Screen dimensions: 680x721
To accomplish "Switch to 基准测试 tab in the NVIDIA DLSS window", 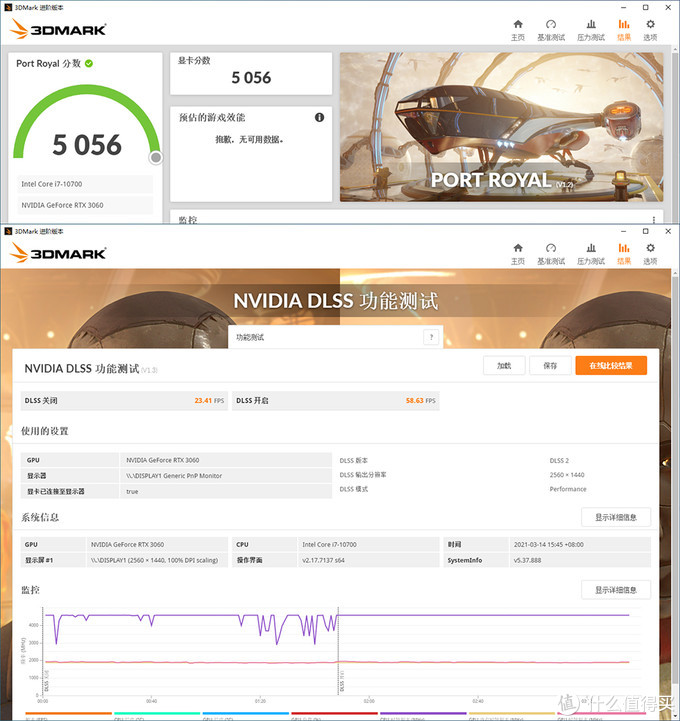I will (x=550, y=253).
